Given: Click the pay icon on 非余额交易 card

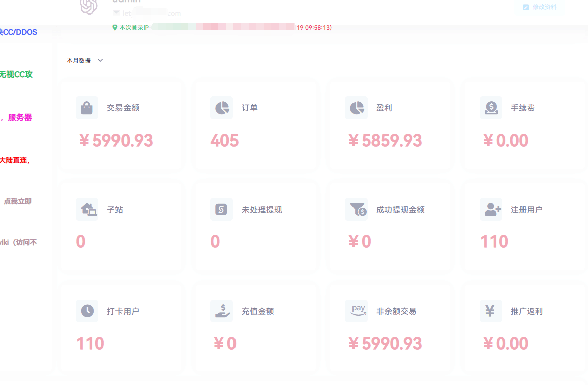Looking at the screenshot, I should [356, 311].
